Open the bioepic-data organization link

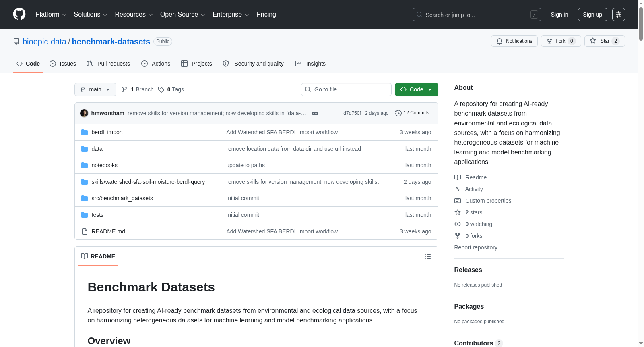(x=44, y=42)
